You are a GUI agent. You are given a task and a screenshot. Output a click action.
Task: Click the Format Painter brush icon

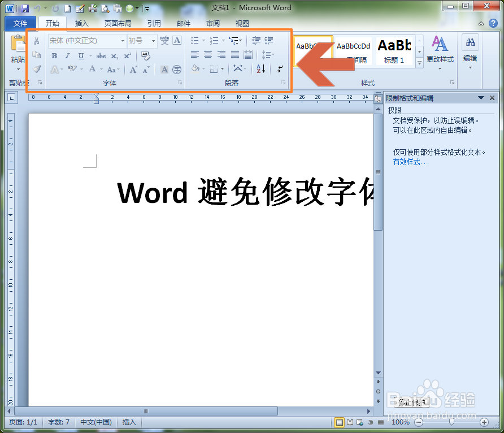(x=37, y=69)
